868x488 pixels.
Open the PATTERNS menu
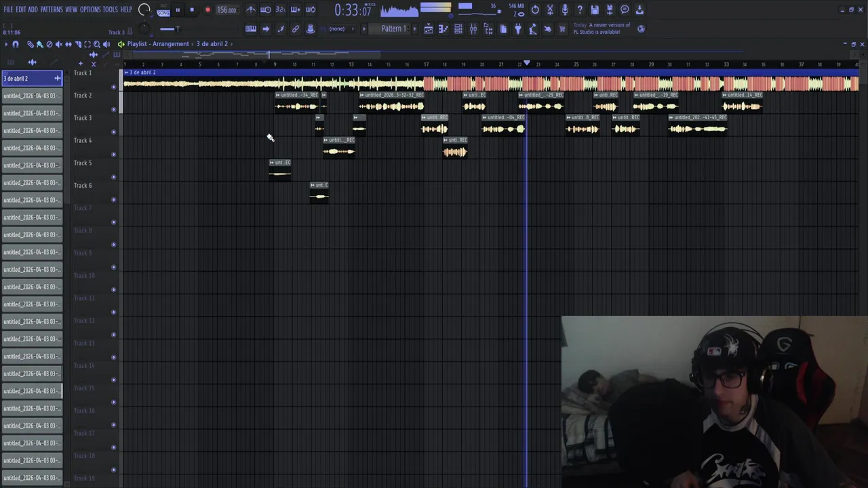click(52, 9)
